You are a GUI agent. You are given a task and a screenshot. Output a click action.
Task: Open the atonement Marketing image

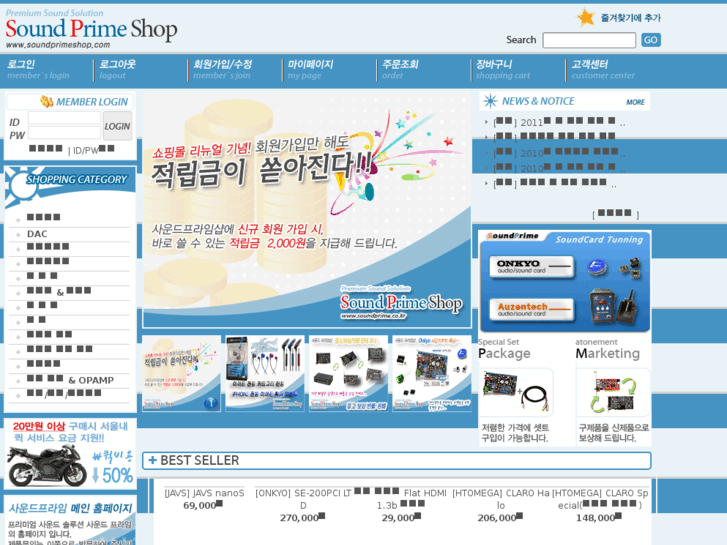[x=613, y=392]
